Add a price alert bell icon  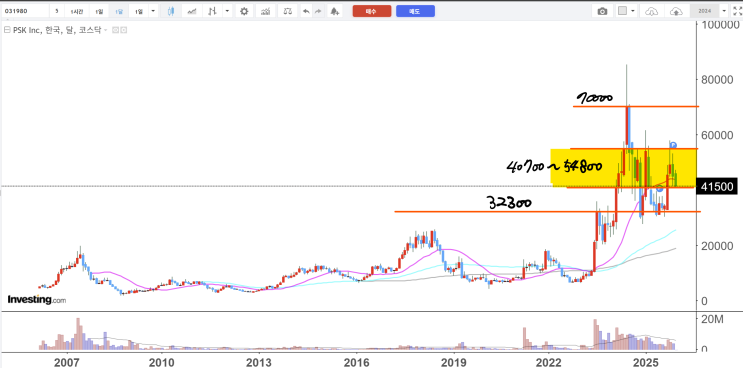335,11
